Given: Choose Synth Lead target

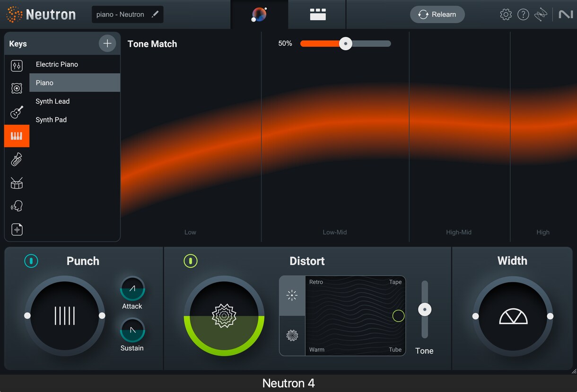Looking at the screenshot, I should coord(75,101).
